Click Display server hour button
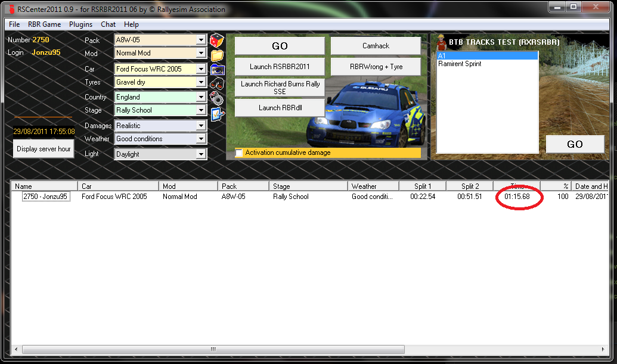Viewport: 617px width, 364px height. point(44,149)
